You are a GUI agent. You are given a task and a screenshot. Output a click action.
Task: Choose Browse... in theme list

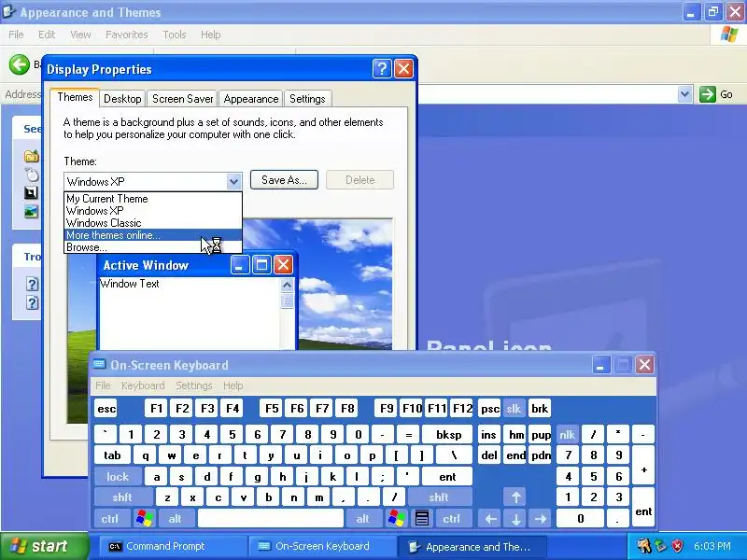point(153,247)
